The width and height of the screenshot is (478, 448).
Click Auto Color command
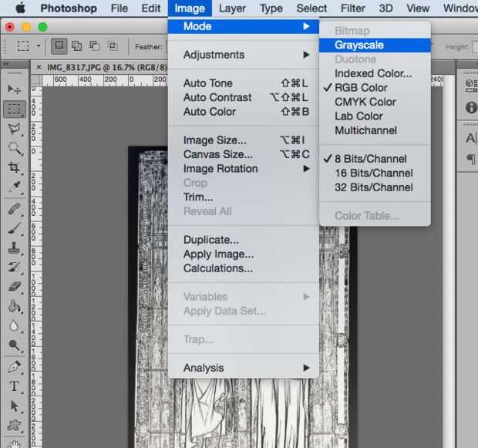pyautogui.click(x=244, y=112)
